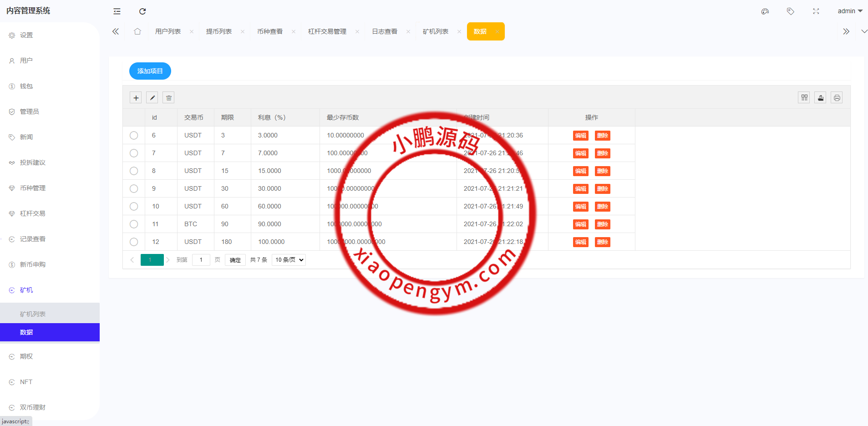Open the column filter grid icon
Viewport: 868px width, 426px height.
click(804, 98)
